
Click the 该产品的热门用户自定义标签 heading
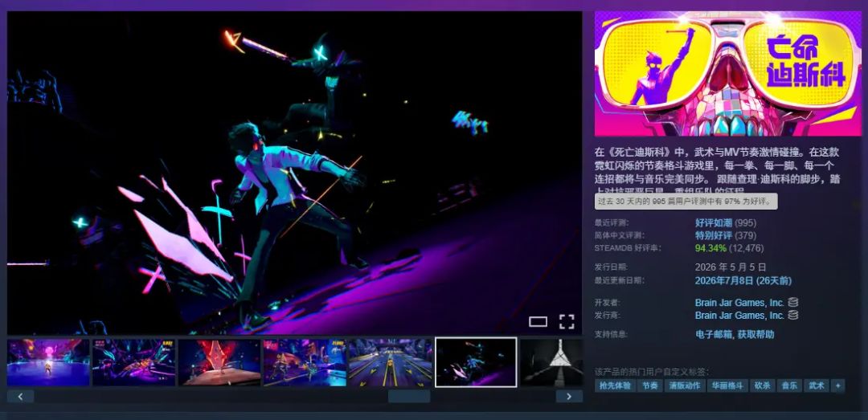(x=652, y=371)
